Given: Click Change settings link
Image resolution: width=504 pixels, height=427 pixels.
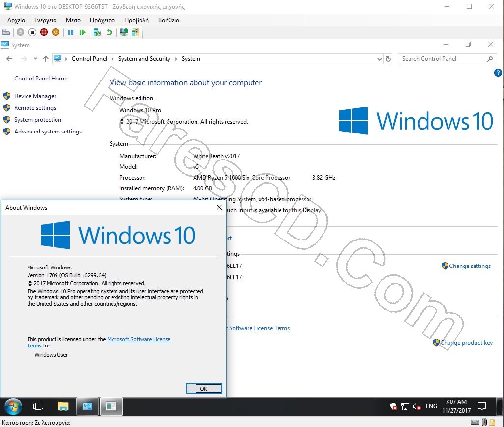Looking at the screenshot, I should [x=470, y=266].
